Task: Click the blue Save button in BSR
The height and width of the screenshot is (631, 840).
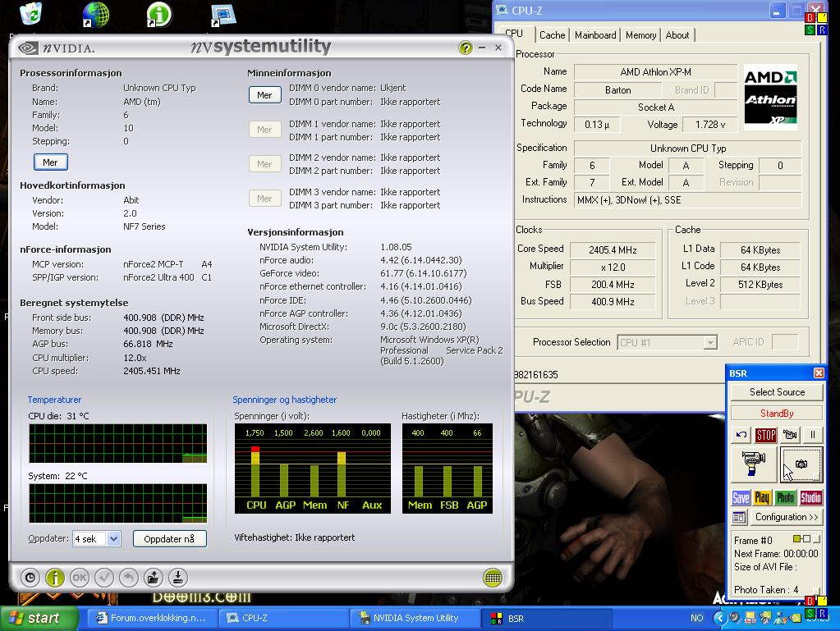Action: click(x=741, y=498)
